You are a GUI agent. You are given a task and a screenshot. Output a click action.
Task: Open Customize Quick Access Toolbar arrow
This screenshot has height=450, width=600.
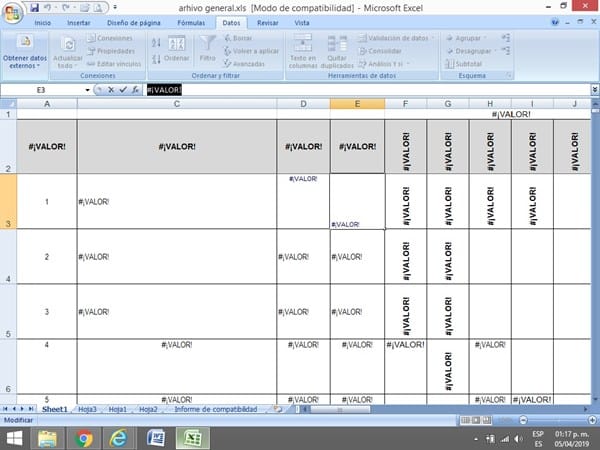tap(115, 7)
